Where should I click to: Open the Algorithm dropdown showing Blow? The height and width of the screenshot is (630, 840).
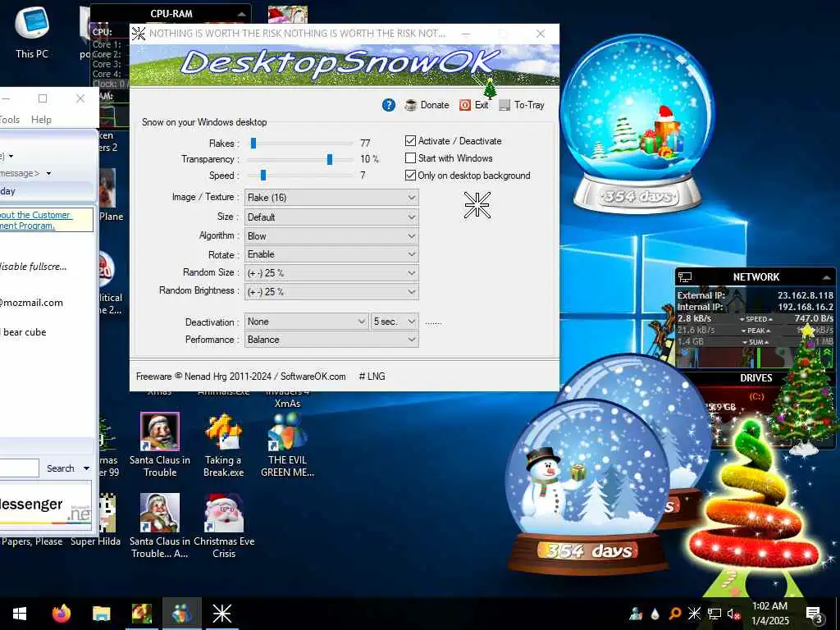tap(331, 235)
